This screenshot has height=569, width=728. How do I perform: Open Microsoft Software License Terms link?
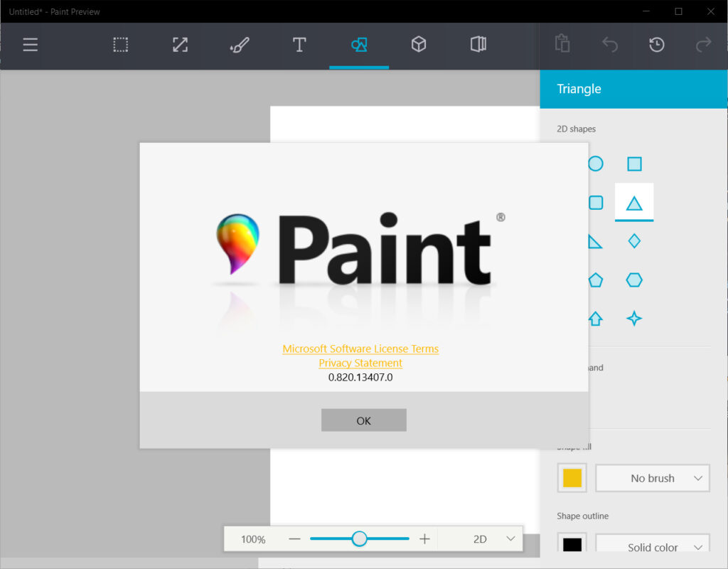(360, 349)
